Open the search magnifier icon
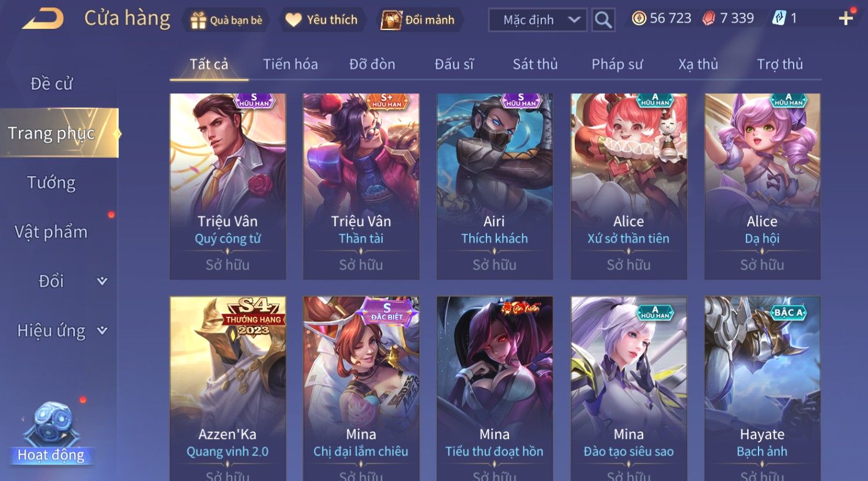The image size is (868, 481). click(603, 20)
